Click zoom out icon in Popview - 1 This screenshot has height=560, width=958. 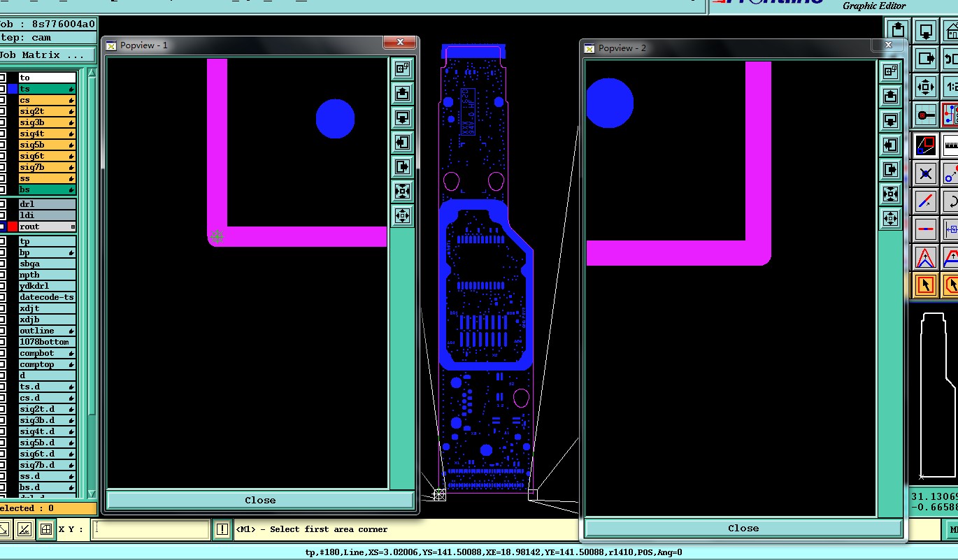click(402, 215)
